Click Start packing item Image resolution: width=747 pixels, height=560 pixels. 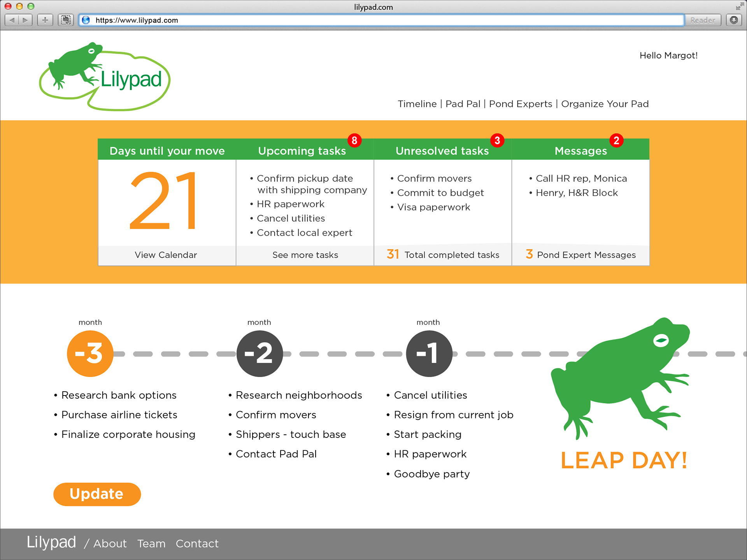(428, 435)
